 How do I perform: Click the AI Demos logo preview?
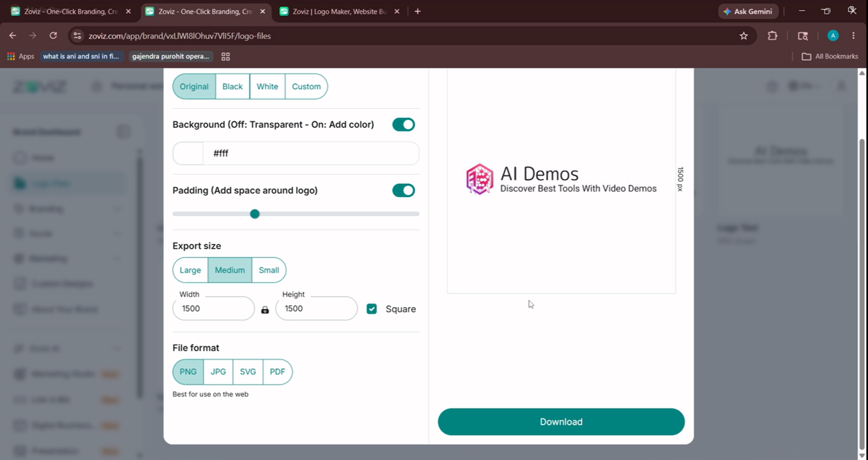[x=561, y=180]
